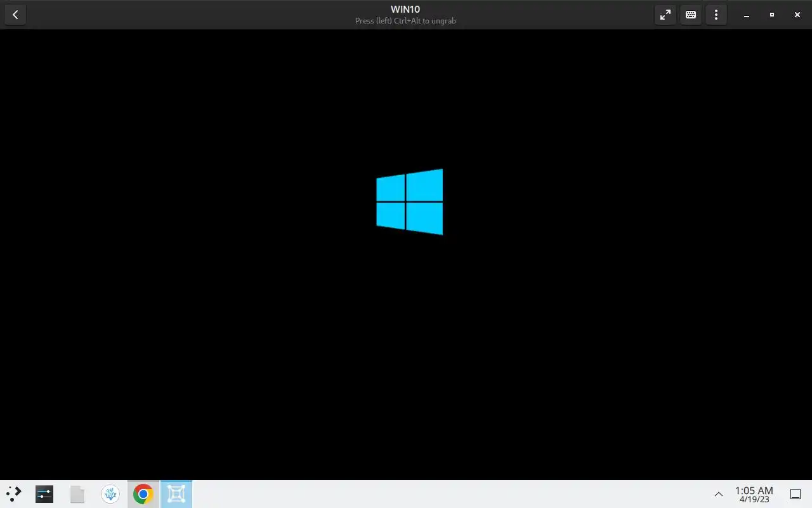812x508 pixels.
Task: Enter fullscreen mode for WIN10 VM
Action: coord(665,15)
